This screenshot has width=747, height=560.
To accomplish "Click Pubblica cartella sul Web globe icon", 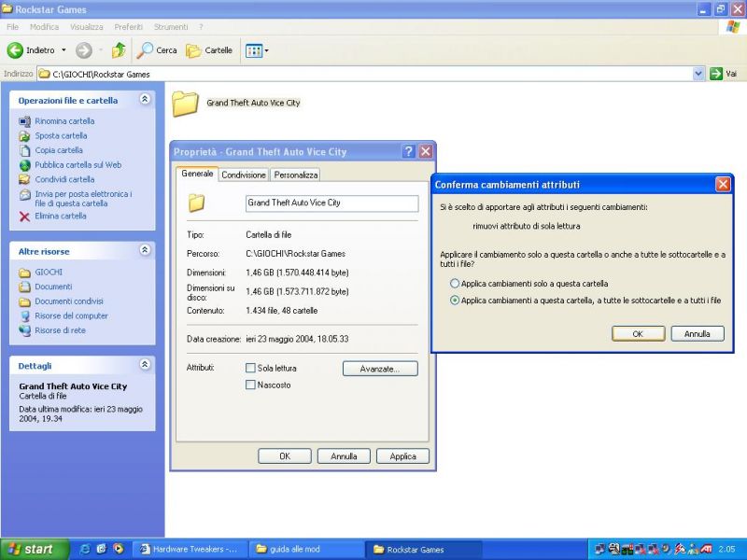I will click(x=24, y=165).
